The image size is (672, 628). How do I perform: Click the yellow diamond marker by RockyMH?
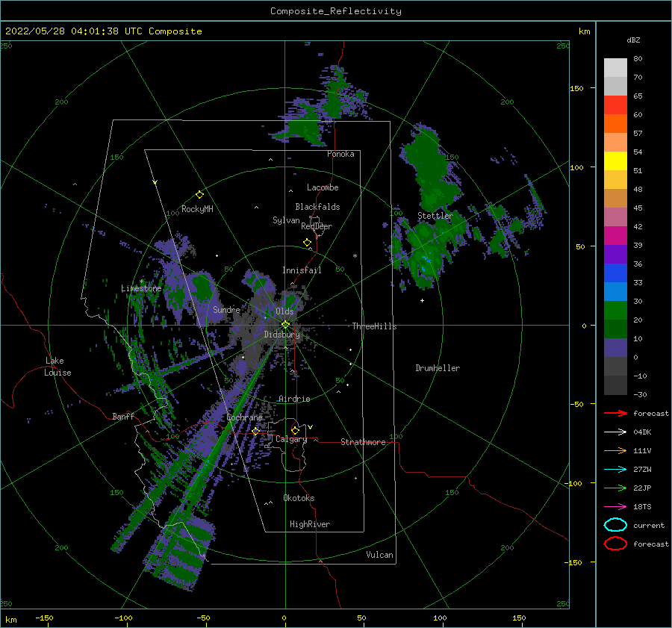pos(199,195)
